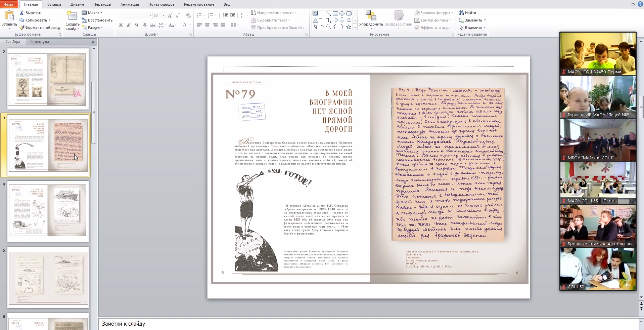Select the Format Painter (Формат по образцу) tool
Image resolution: width=644 pixels, height=330 pixels.
pos(40,28)
